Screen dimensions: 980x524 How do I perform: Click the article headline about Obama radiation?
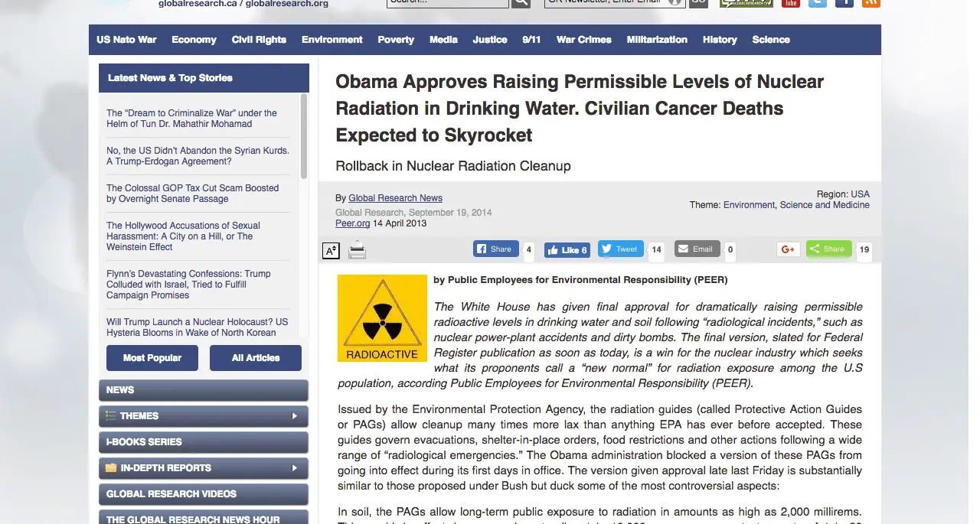(580, 109)
